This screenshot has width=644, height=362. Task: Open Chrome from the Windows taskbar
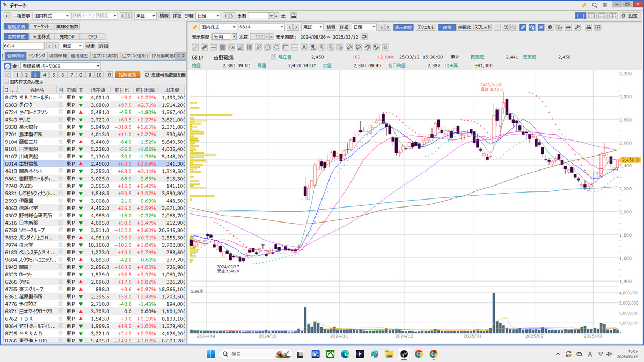pos(419,354)
